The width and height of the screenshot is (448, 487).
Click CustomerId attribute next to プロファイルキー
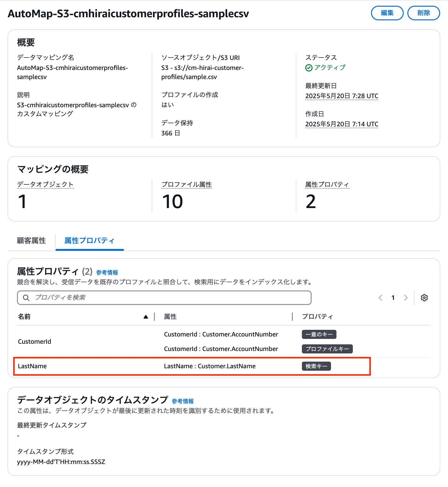[221, 349]
